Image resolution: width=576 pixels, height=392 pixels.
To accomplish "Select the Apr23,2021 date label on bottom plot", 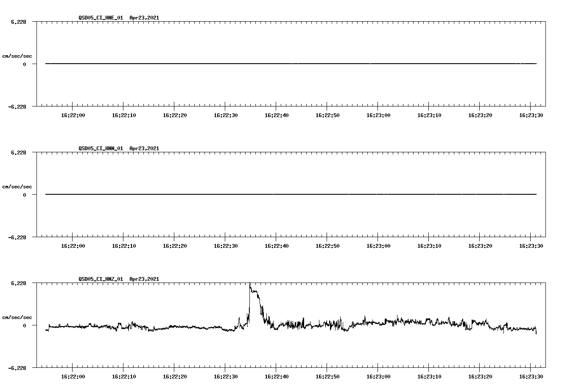I will [144, 279].
